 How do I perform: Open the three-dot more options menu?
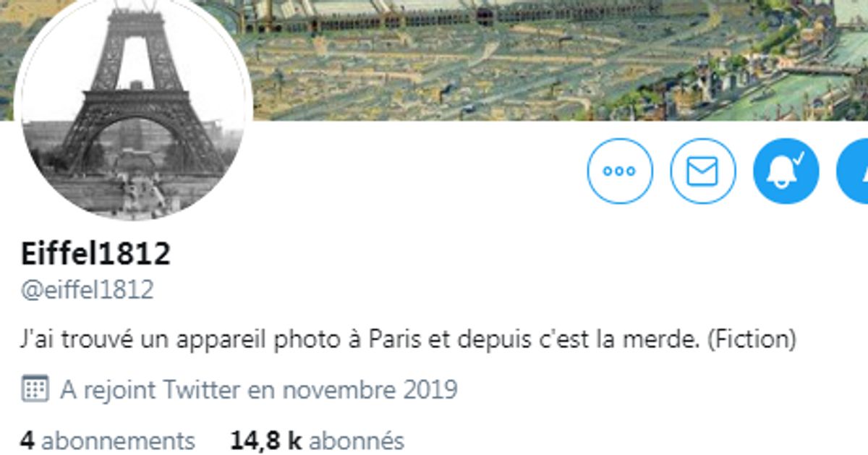coord(620,171)
